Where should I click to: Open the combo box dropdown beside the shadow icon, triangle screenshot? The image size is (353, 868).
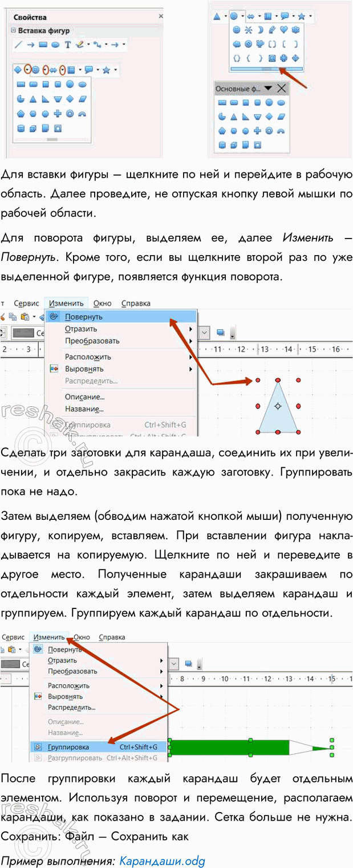(205, 332)
